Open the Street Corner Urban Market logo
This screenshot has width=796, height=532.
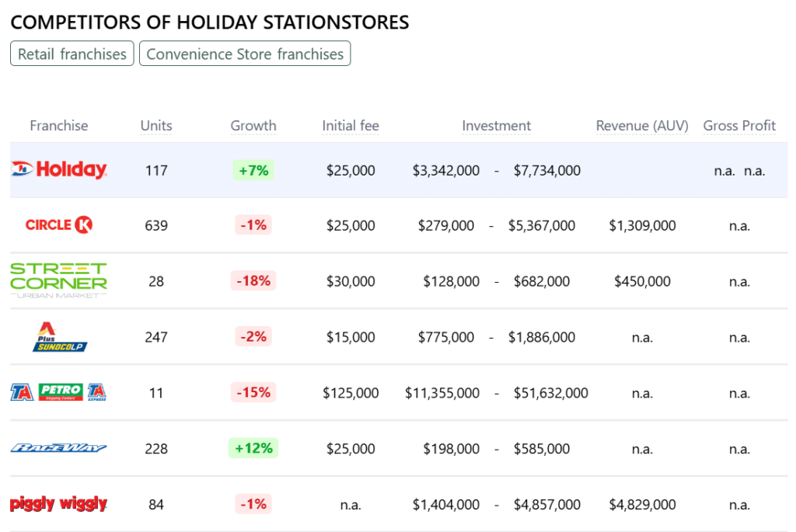[x=59, y=280]
